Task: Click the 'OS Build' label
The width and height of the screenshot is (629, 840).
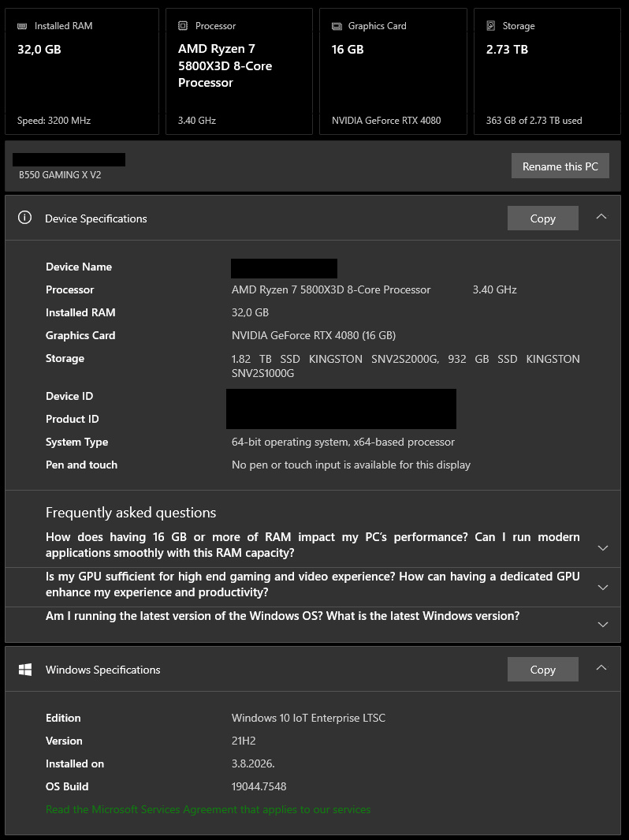Action: [67, 786]
